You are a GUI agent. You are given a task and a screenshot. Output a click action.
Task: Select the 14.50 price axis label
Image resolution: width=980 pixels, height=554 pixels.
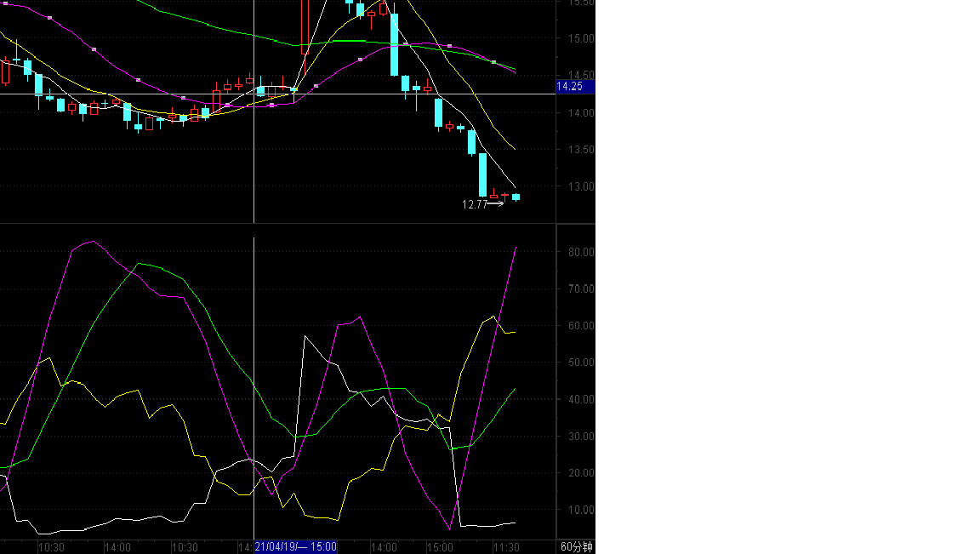pos(581,75)
